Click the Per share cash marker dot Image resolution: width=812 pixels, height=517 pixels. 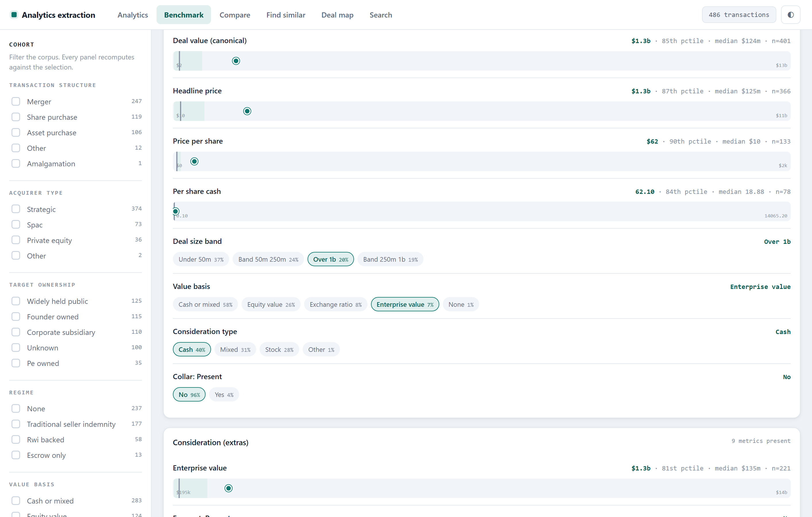176,211
